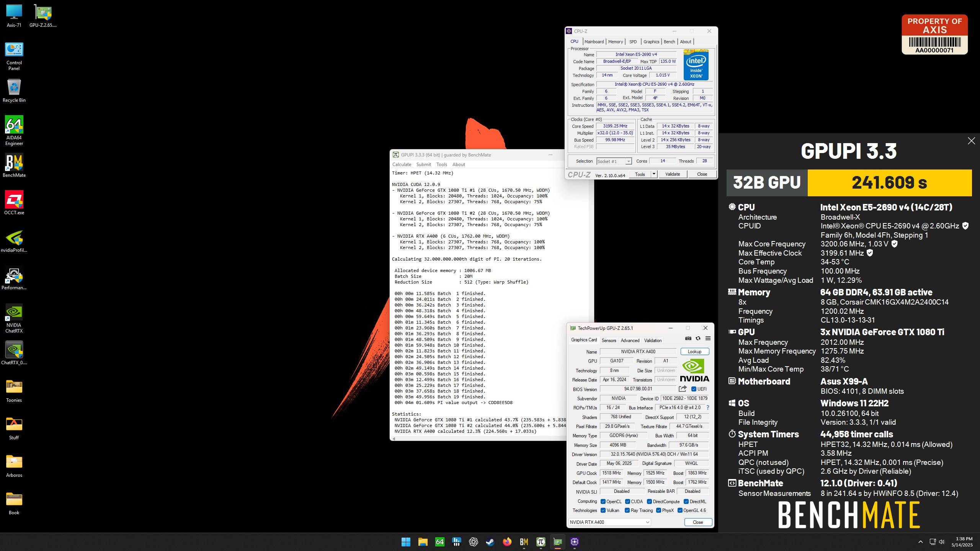Open Firefox from the taskbar
This screenshot has height=551, width=980.
pos(507,542)
